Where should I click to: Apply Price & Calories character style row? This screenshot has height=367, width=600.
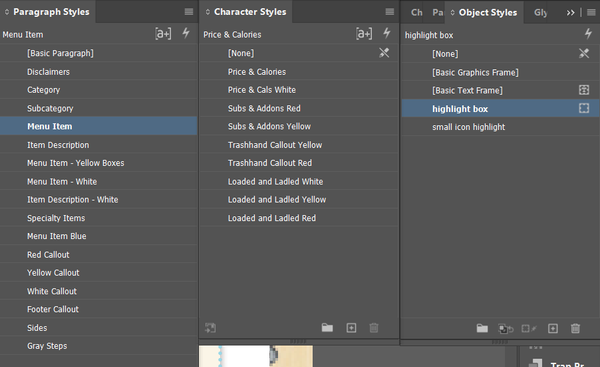coord(299,72)
